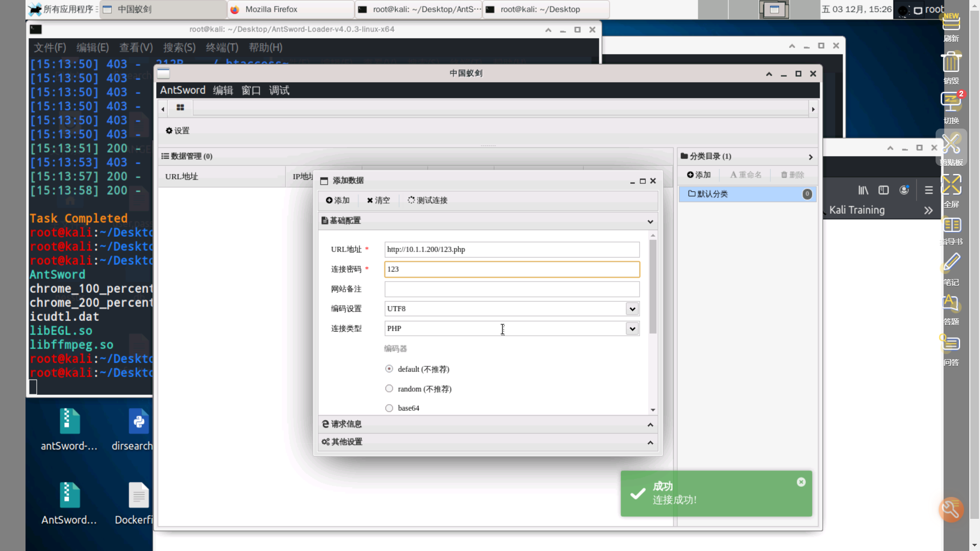The width and height of the screenshot is (980, 551).
Task: Open the 调试 menu in AntSword
Action: coord(279,90)
